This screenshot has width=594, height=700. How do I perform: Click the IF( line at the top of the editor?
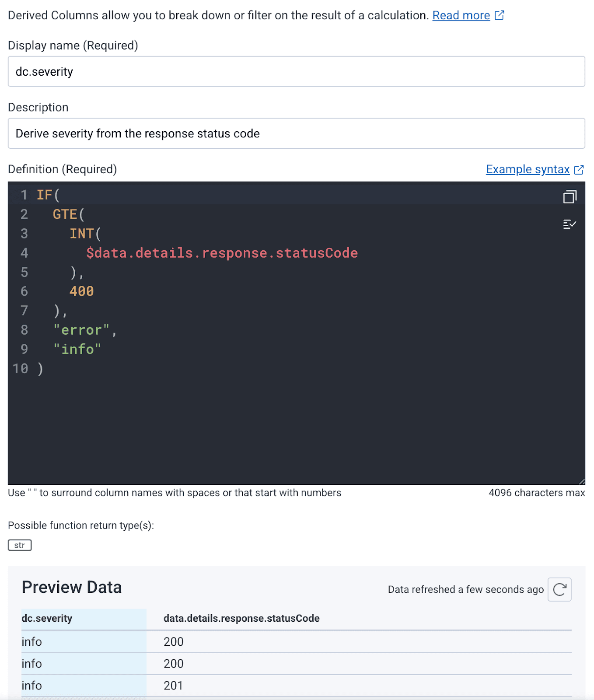point(48,195)
